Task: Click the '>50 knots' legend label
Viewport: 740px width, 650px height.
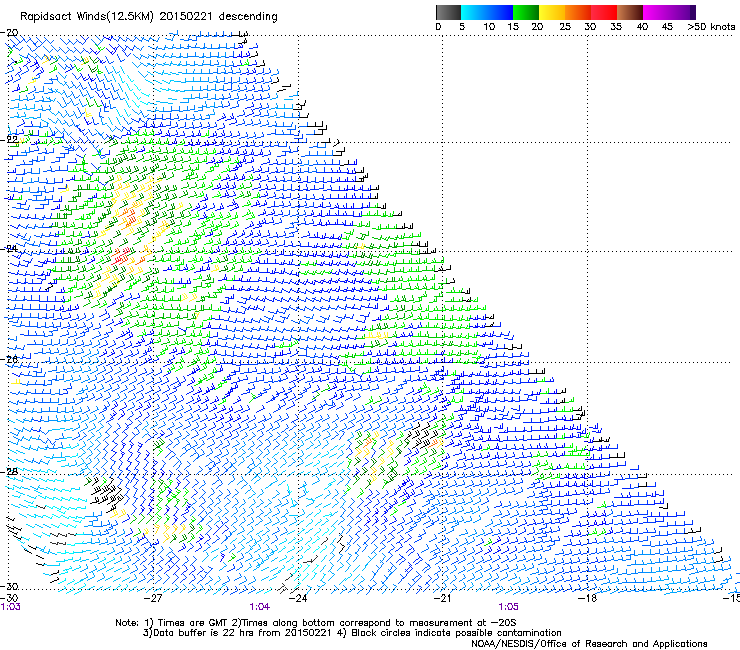Action: pos(711,27)
